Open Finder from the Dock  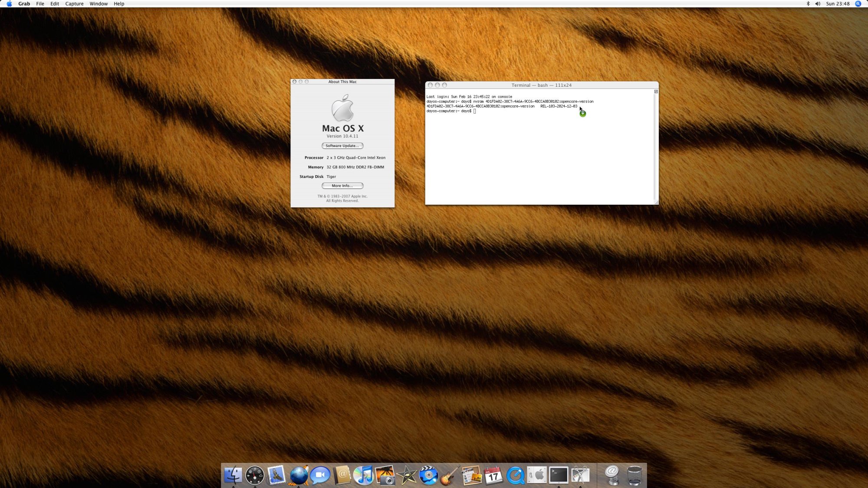click(x=233, y=475)
